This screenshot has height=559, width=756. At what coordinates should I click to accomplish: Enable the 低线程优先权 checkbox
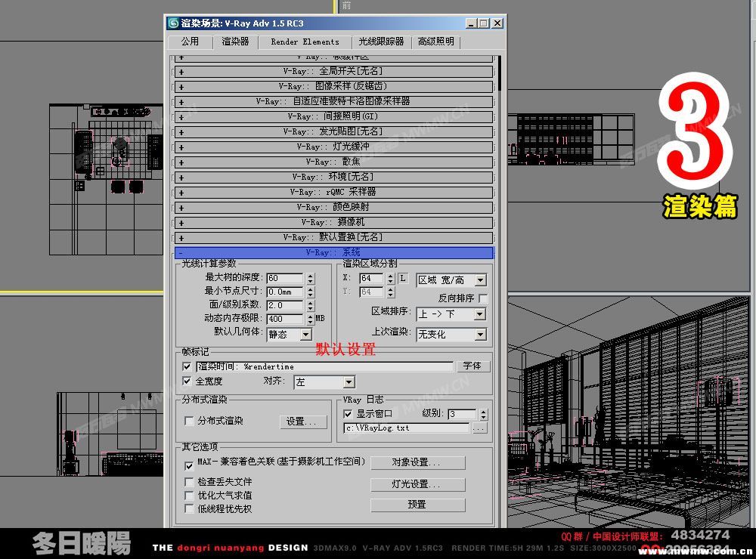189,509
